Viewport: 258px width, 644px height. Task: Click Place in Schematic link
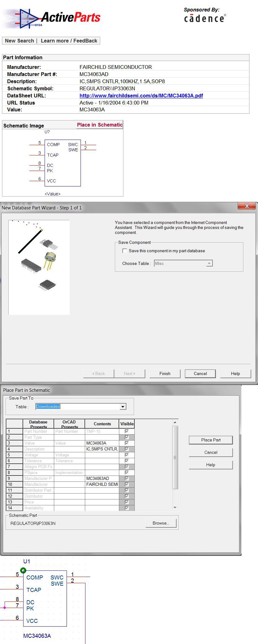click(99, 125)
